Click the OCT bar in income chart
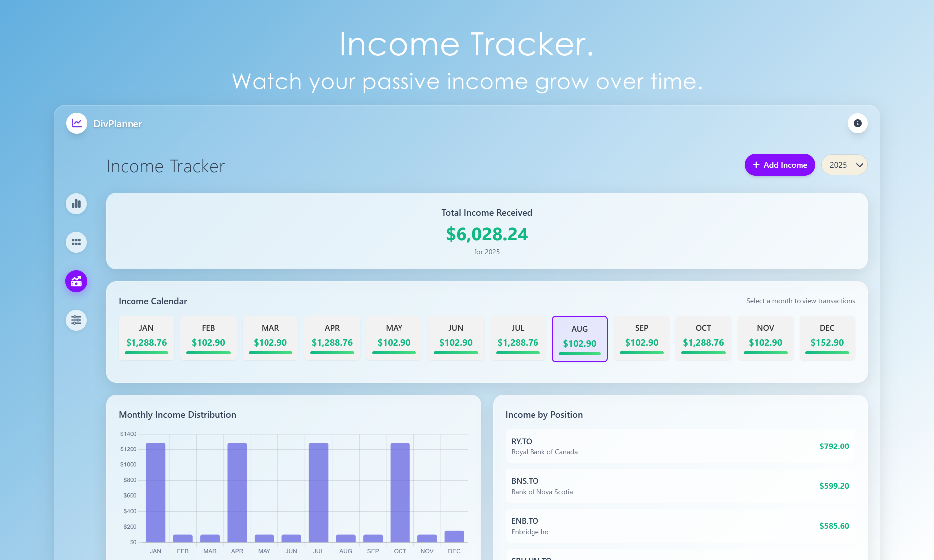Image resolution: width=934 pixels, height=560 pixels. [400, 492]
